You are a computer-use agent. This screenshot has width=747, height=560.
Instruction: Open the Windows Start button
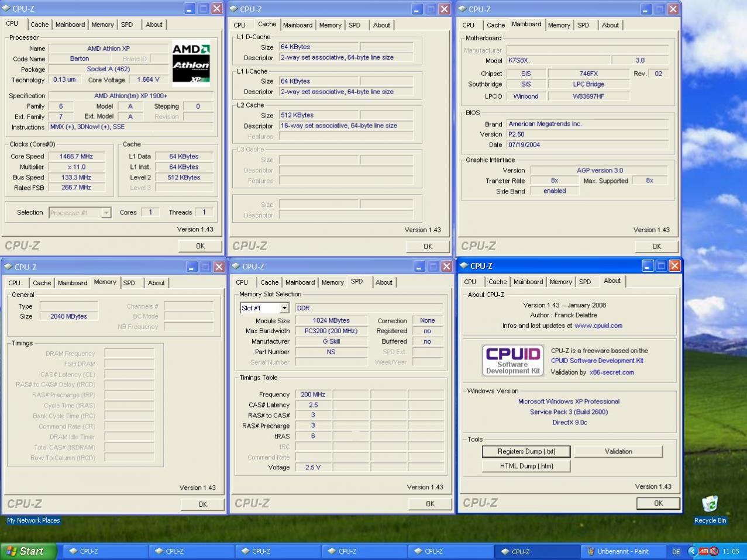coord(29,551)
